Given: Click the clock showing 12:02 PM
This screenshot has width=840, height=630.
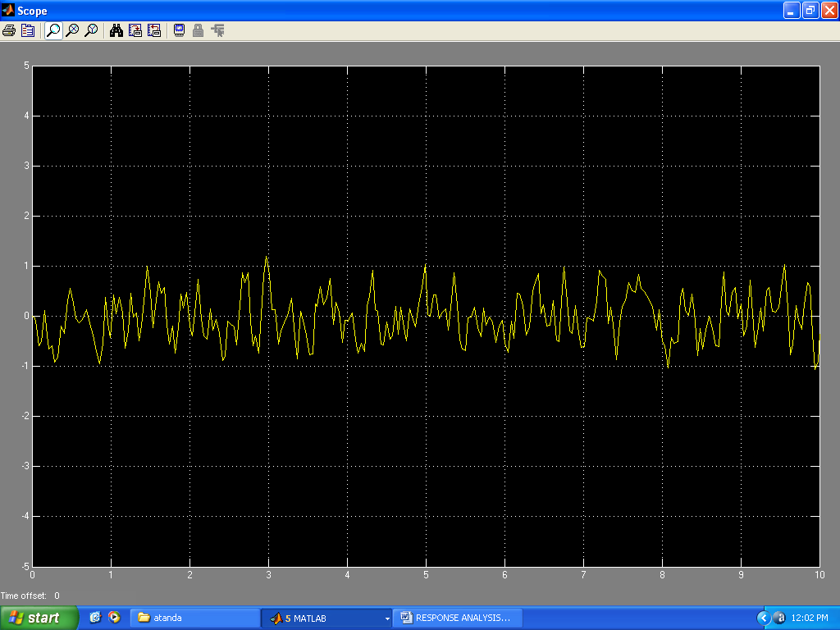Looking at the screenshot, I should (x=809, y=618).
